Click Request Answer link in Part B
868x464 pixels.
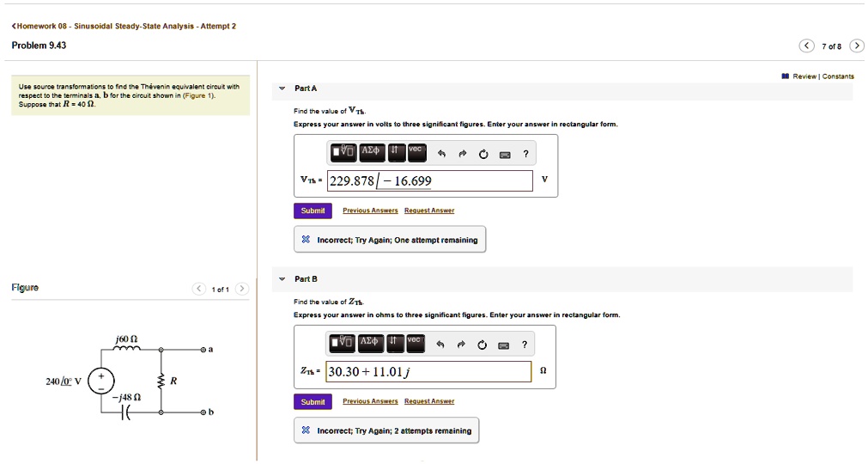coord(428,401)
